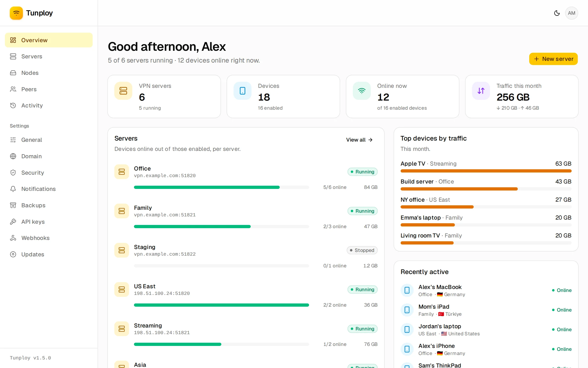Click Emma's laptop traffic entry
Image resolution: width=588 pixels, height=368 pixels.
[486, 221]
